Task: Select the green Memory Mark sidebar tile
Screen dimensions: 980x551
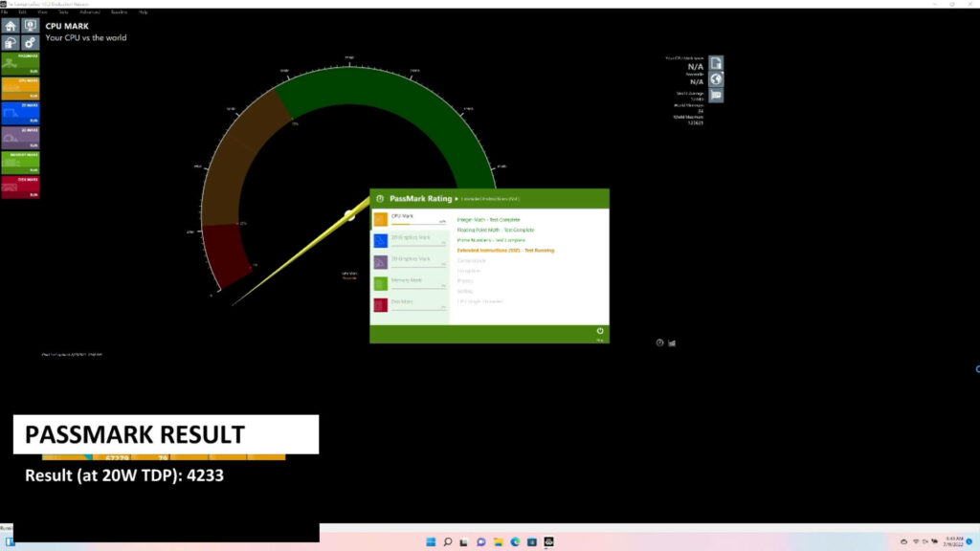Action: click(20, 163)
